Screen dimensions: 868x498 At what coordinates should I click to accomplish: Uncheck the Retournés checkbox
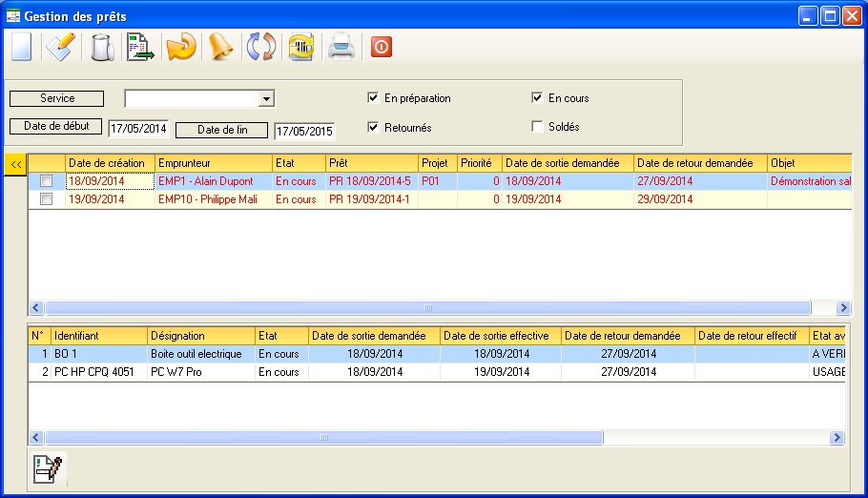click(x=373, y=127)
